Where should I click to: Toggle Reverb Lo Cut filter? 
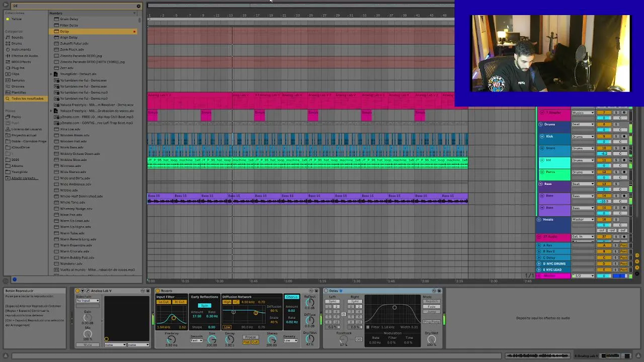point(164,302)
